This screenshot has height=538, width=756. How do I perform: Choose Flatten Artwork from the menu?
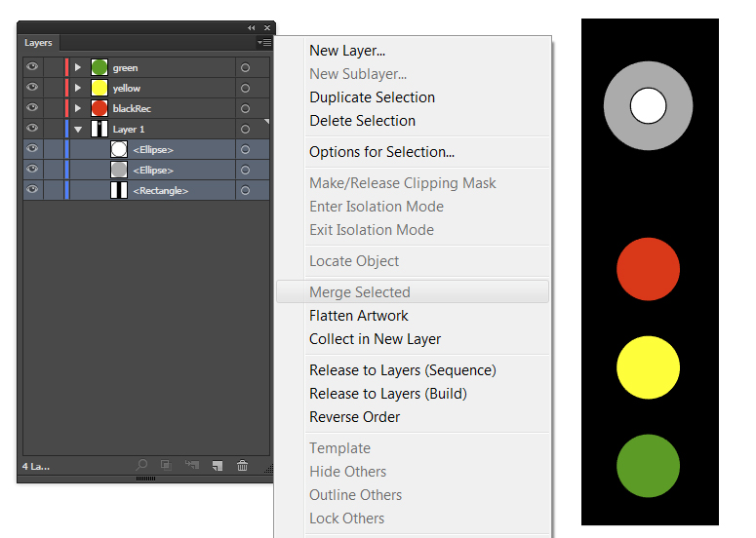(x=358, y=316)
